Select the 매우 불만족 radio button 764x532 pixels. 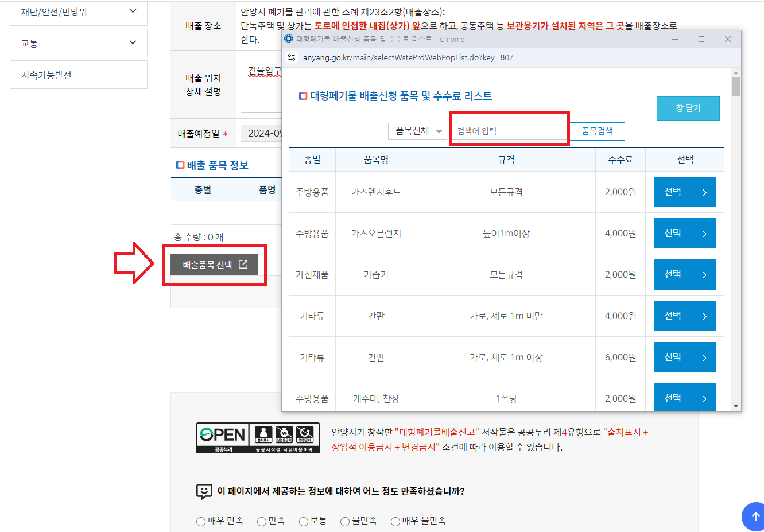394,521
